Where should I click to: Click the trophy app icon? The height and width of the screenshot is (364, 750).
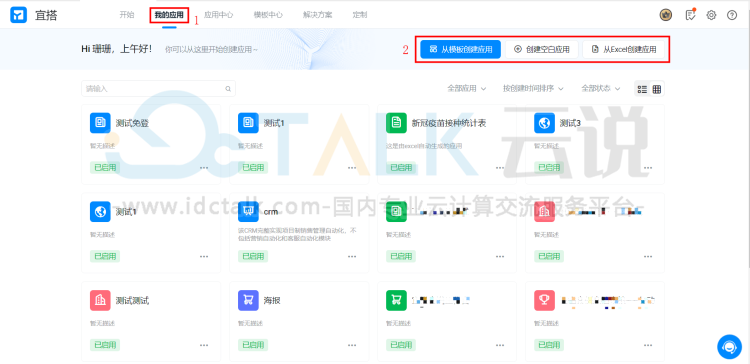click(544, 300)
